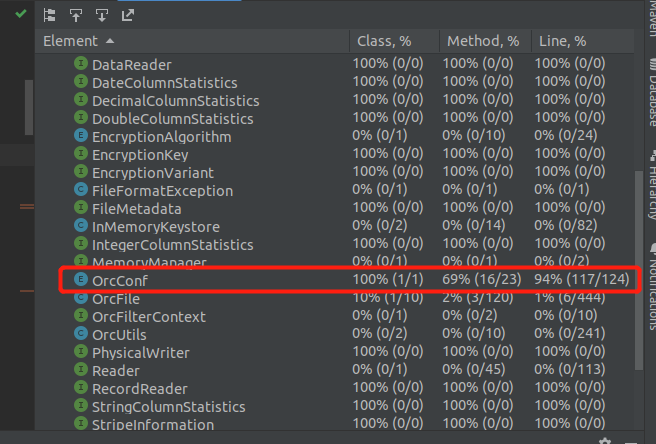Click the navigate up arrow icon
Viewport: 656px width, 444px height.
(76, 15)
